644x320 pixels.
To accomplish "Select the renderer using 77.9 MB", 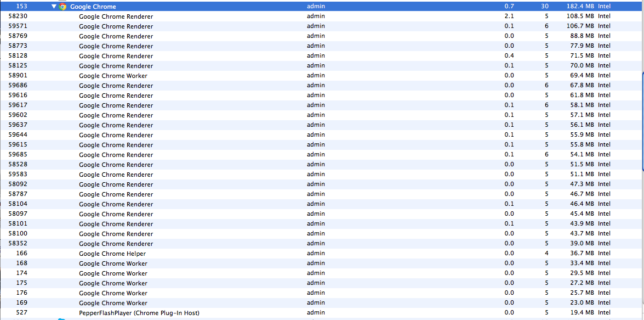I will point(322,46).
